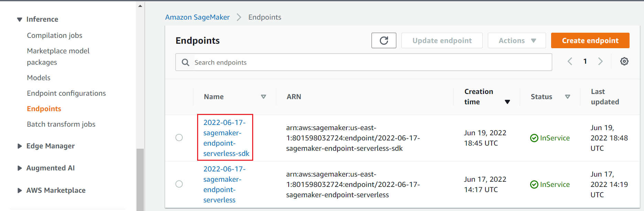Focus the Search endpoints field

[364, 62]
